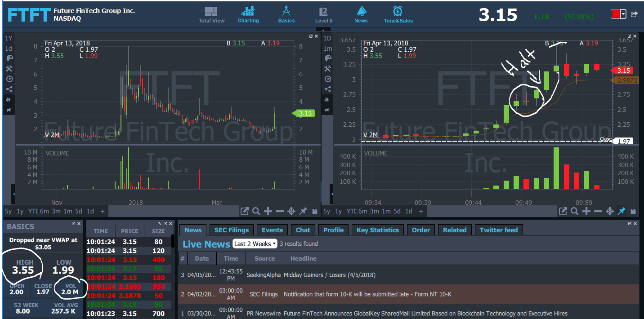The width and height of the screenshot is (644, 319).
Task: Toggle the flame icon on left chart
Action: [x=9, y=99]
